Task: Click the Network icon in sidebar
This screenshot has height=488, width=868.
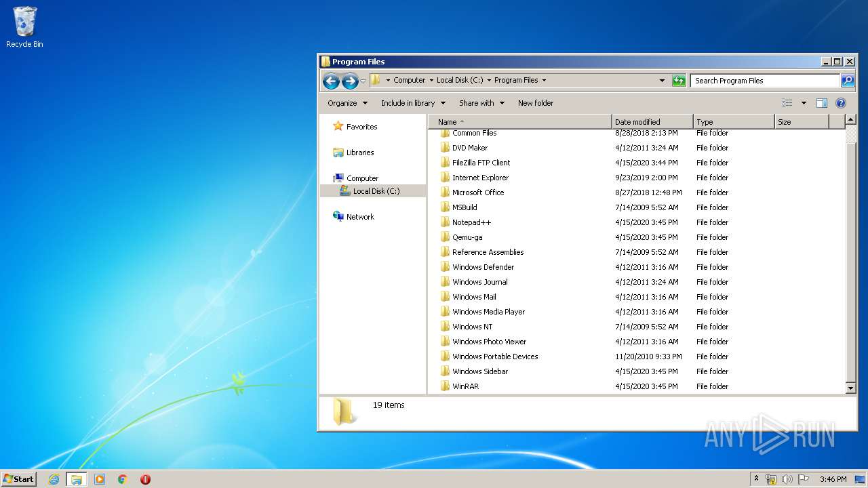Action: 338,217
